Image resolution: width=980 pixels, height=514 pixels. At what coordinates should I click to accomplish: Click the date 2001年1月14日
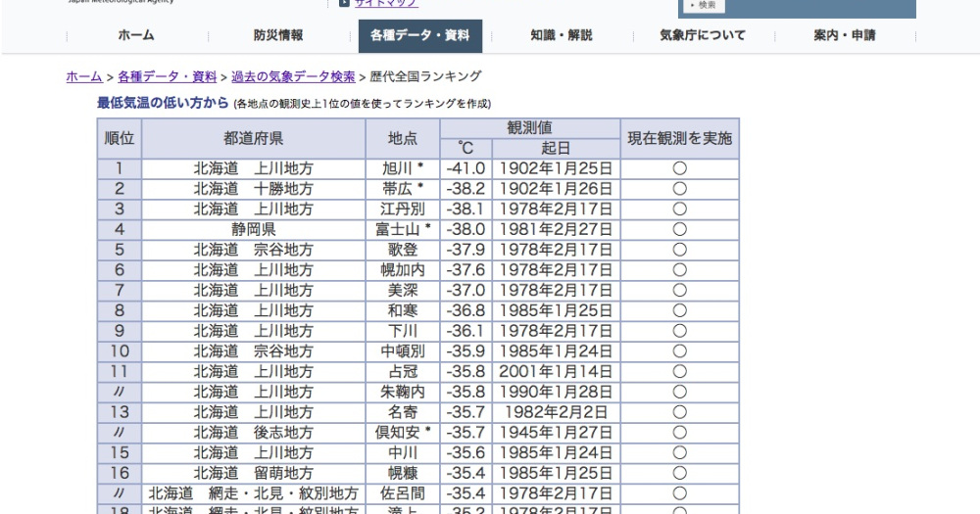557,372
